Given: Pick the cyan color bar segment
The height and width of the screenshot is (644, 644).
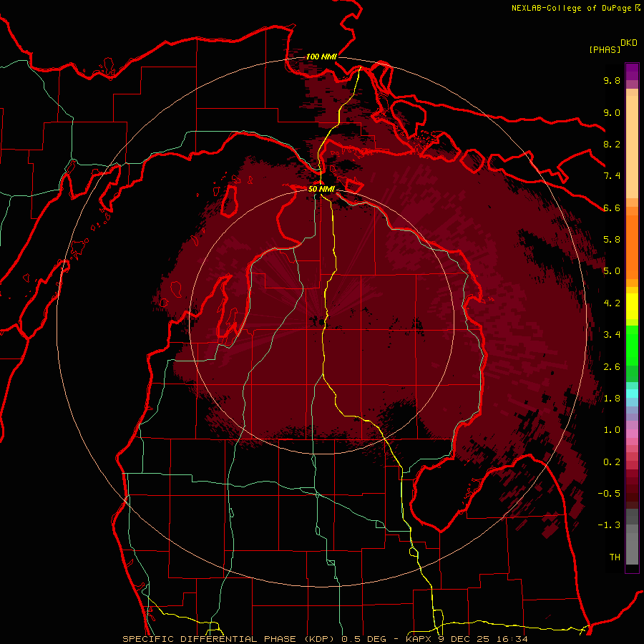Looking at the screenshot, I should coord(632,393).
